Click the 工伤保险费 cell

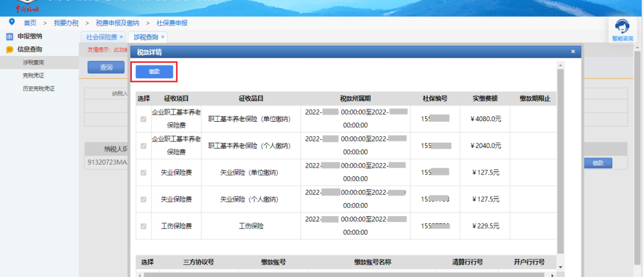coord(176,226)
